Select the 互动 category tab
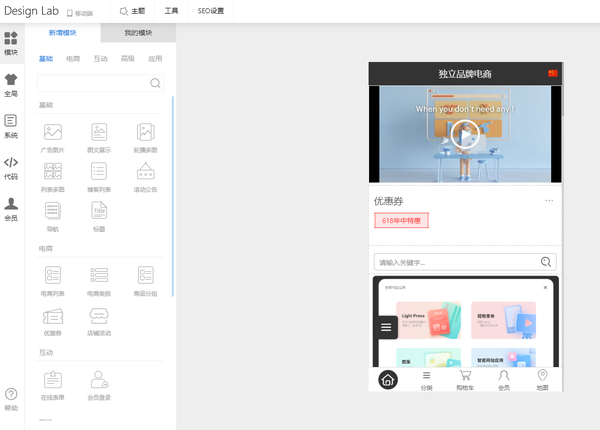Image resolution: width=600 pixels, height=430 pixels. click(x=101, y=59)
